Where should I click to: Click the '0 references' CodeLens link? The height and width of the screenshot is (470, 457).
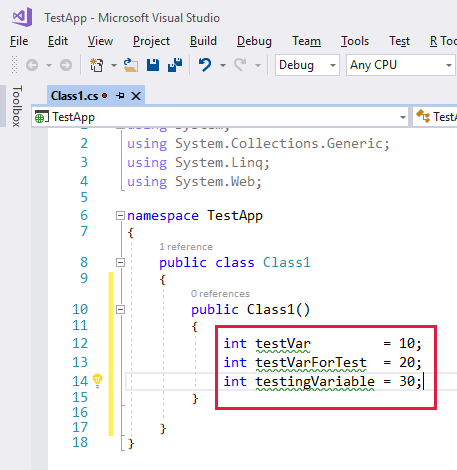pos(220,294)
